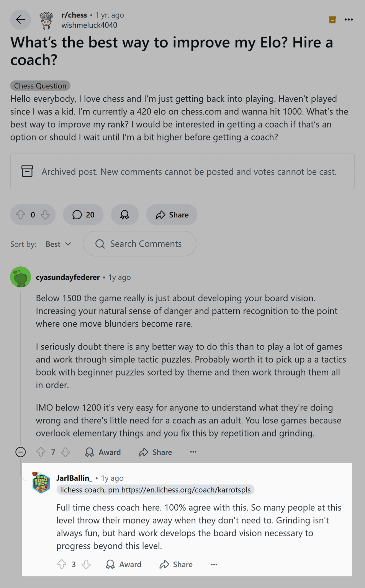Share the post
The image size is (365, 588).
point(171,215)
